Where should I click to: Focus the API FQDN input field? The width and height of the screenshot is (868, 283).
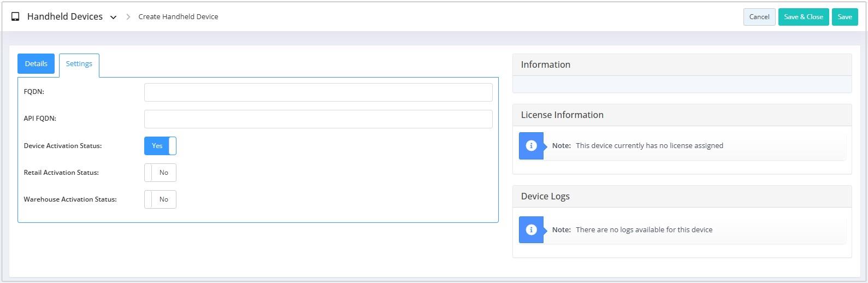[318, 119]
